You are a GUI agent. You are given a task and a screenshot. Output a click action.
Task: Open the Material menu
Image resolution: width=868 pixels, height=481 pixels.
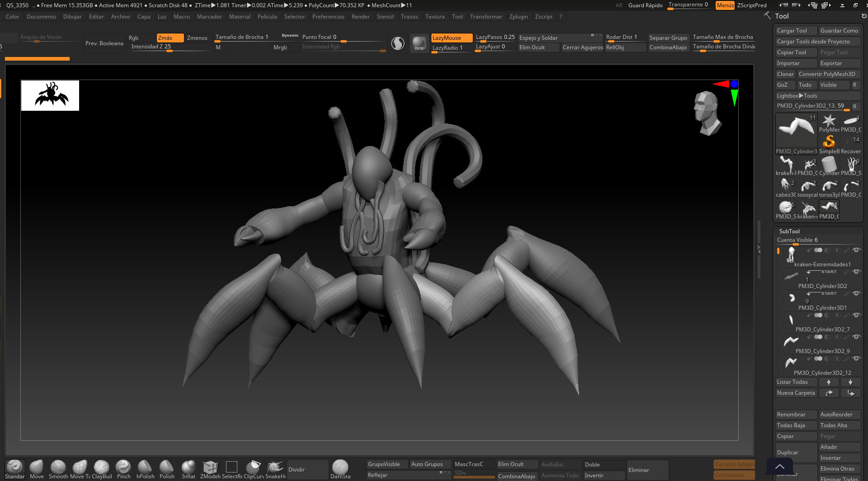point(240,17)
